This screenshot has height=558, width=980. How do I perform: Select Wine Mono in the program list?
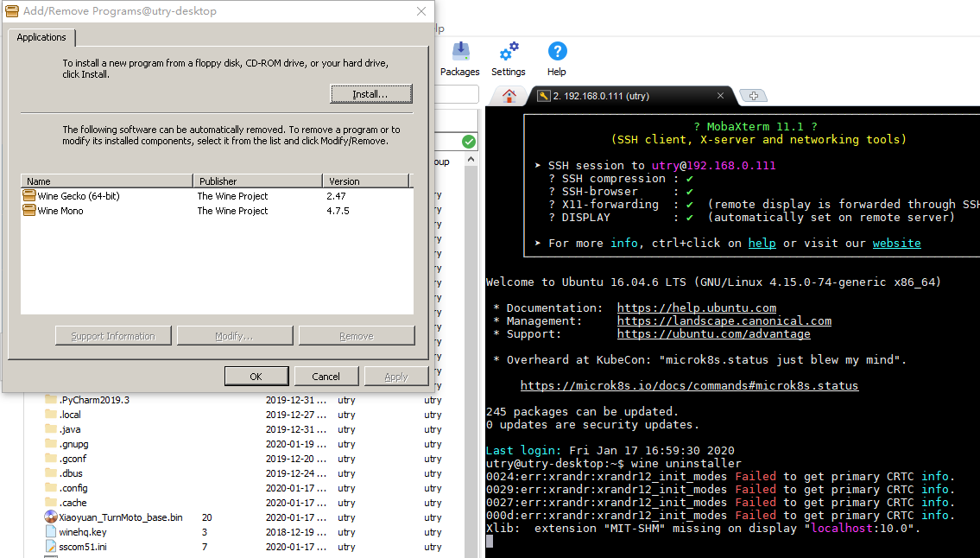pos(60,211)
